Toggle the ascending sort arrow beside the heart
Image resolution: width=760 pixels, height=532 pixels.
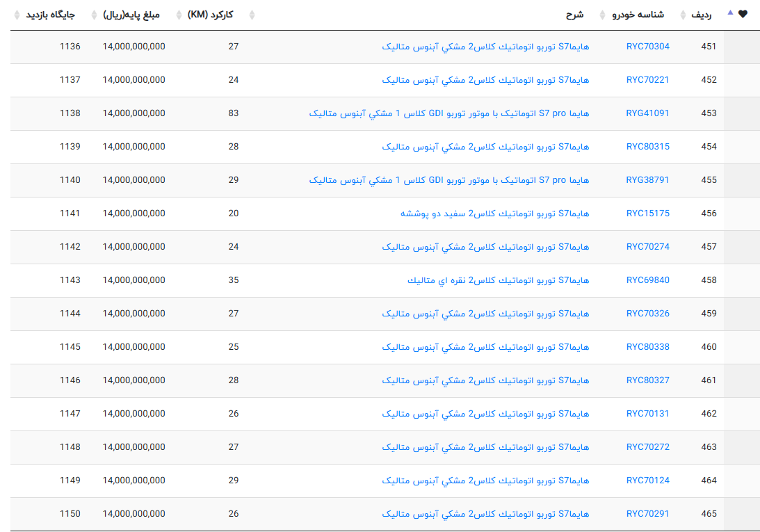pyautogui.click(x=730, y=13)
